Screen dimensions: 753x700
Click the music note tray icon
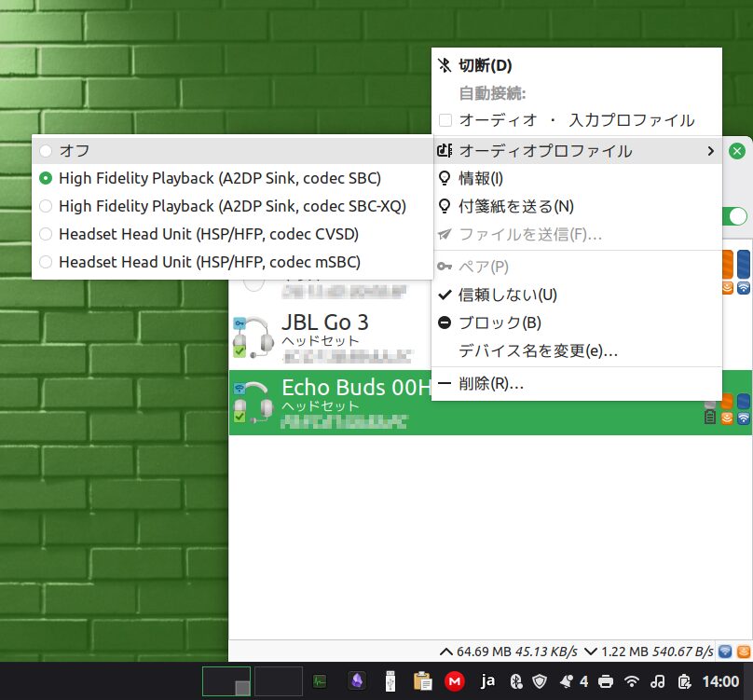click(658, 681)
